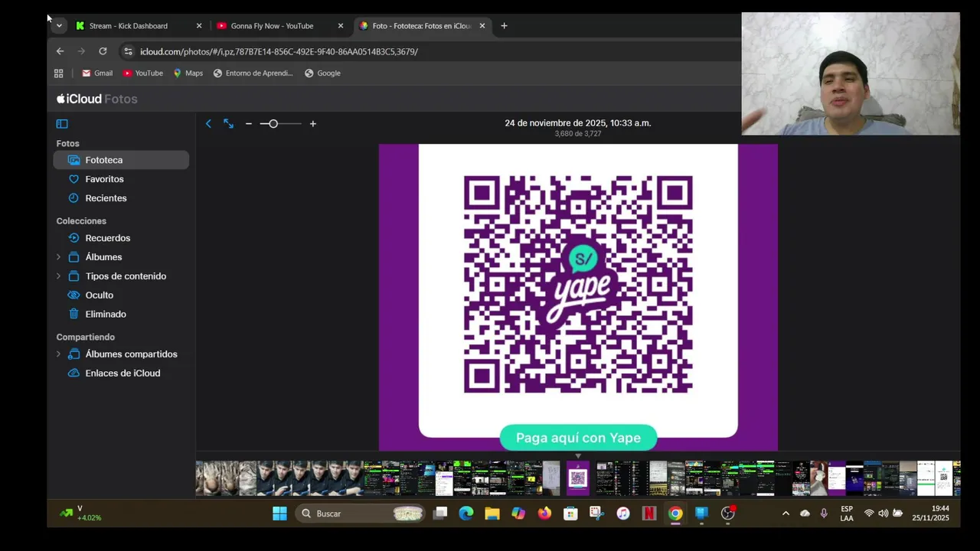Select the purple Yape thumbnail in the filmstrip

click(578, 478)
